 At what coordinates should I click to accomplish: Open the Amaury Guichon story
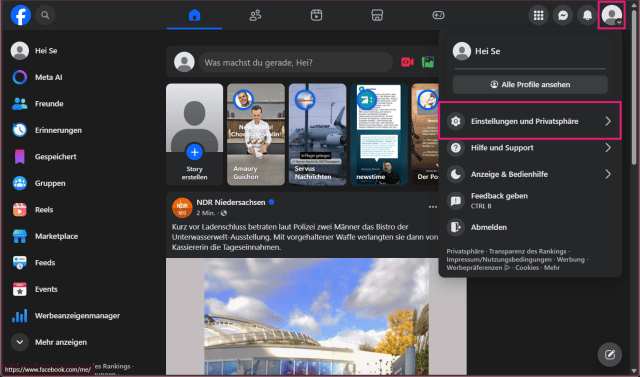point(256,134)
